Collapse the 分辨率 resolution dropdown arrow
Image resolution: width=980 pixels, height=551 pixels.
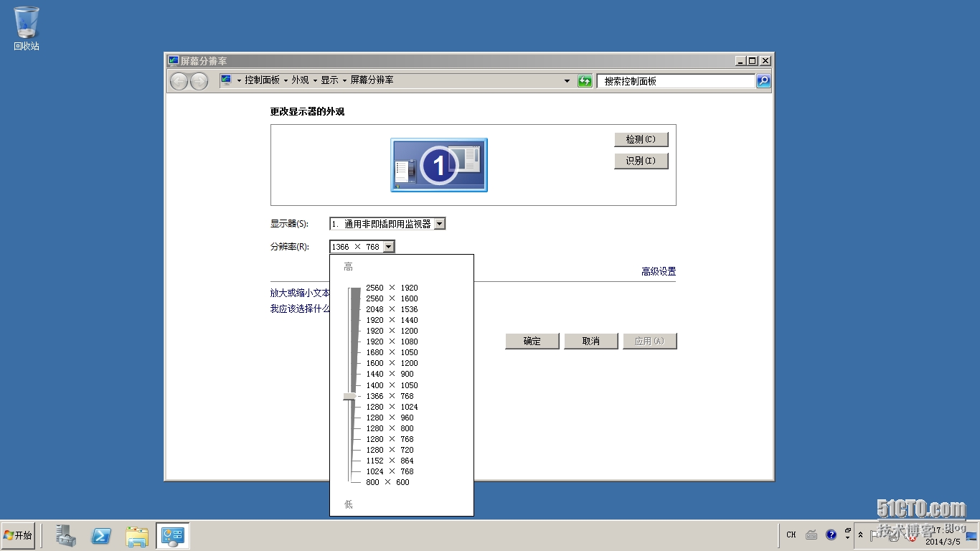pos(388,247)
